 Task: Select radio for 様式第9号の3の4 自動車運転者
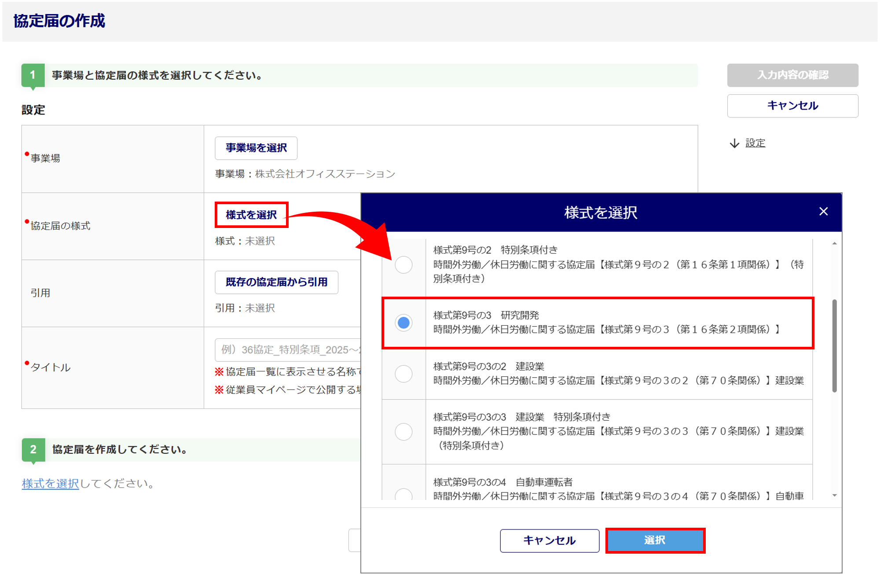[403, 495]
